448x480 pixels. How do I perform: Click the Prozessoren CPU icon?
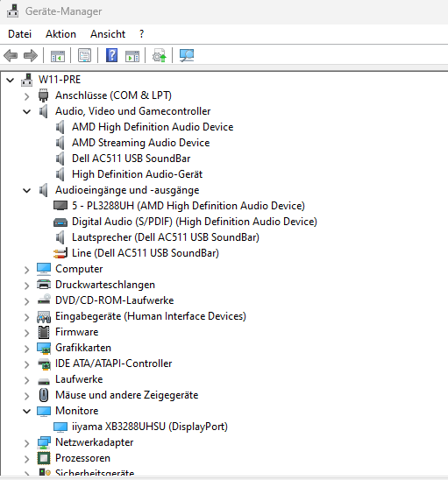[44, 458]
